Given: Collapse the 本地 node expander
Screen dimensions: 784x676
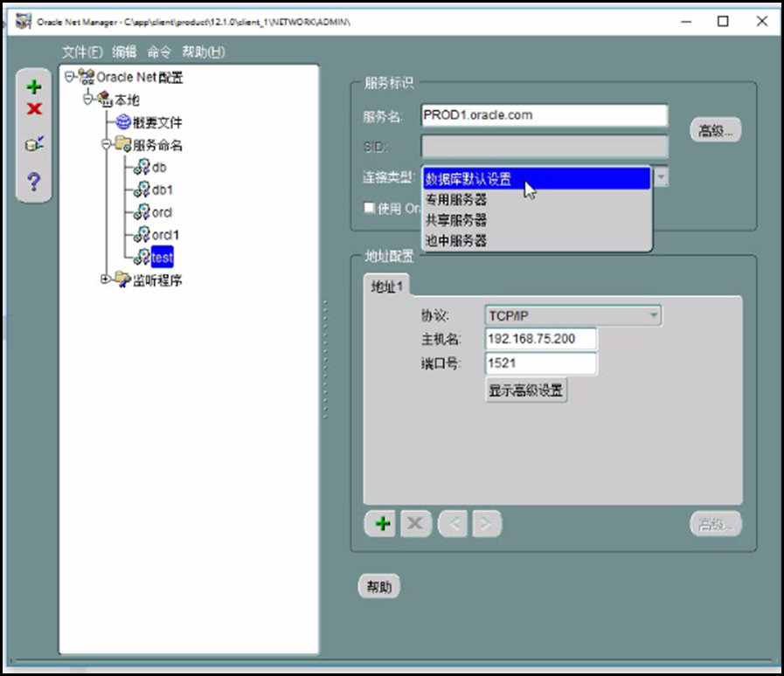Looking at the screenshot, I should [88, 100].
